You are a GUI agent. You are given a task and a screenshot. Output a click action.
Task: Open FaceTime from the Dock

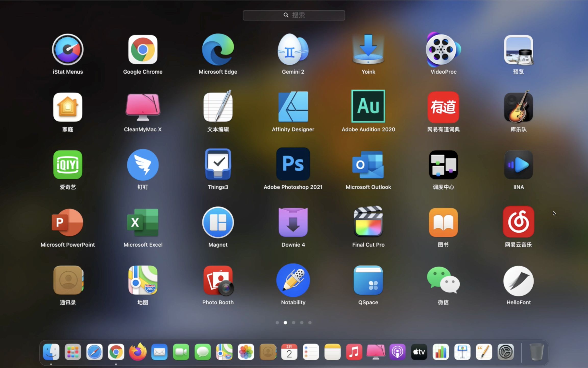tap(181, 352)
